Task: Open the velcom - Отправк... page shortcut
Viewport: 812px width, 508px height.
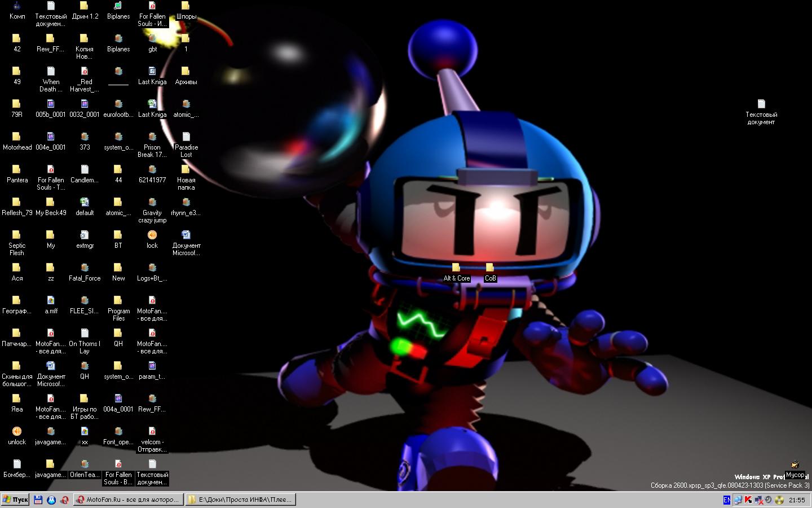Action: coord(152,439)
